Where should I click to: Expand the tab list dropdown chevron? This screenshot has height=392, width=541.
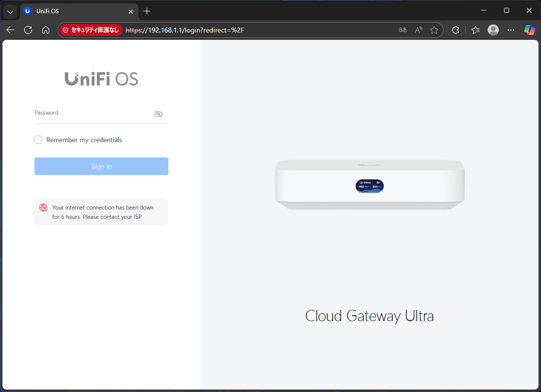[x=10, y=11]
